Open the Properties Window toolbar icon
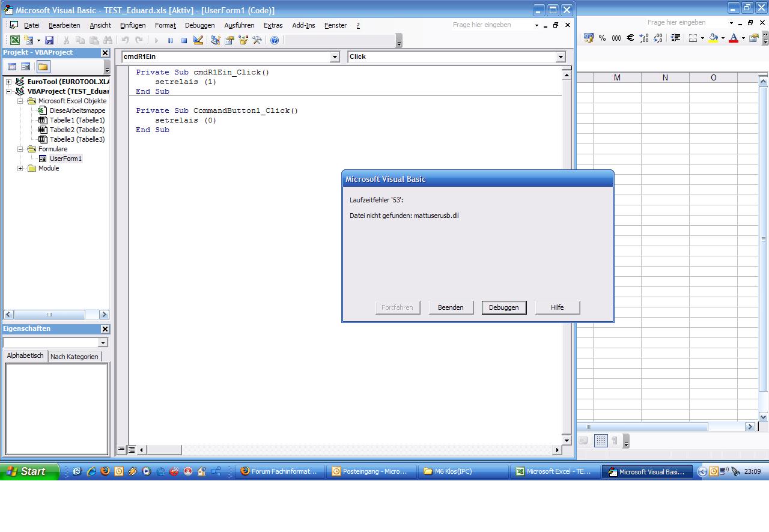Screen dimensions: 769x532 (229, 40)
